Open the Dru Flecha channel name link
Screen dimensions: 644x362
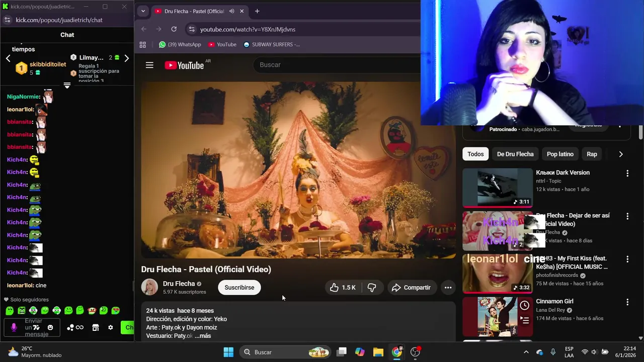(x=179, y=284)
